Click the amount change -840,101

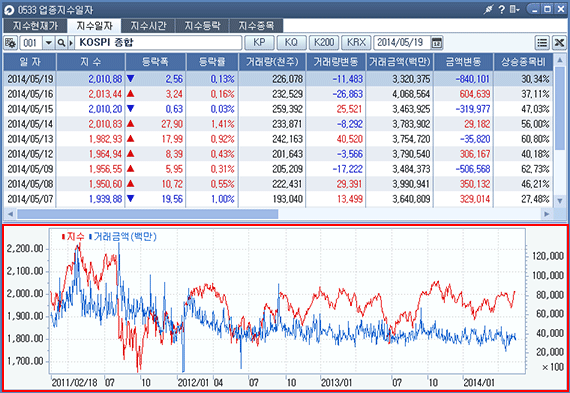pos(473,79)
